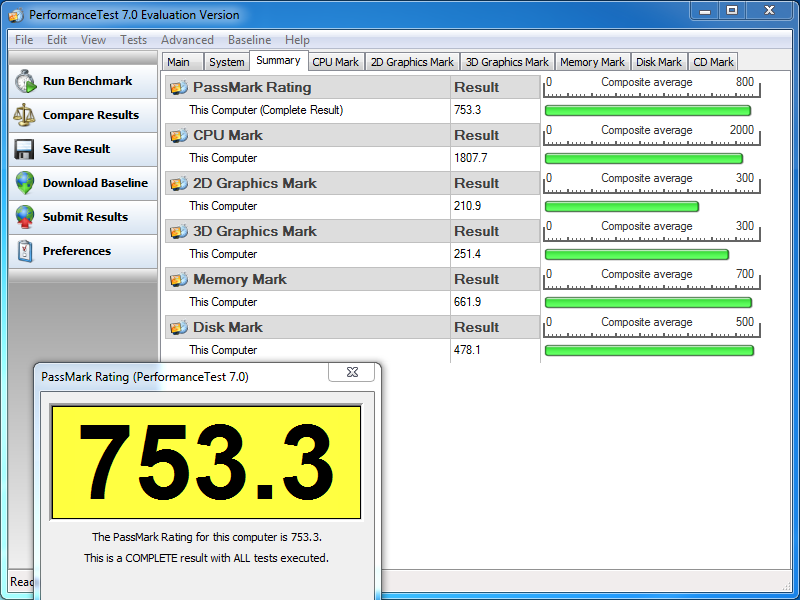Switch to the Main tab

click(183, 62)
